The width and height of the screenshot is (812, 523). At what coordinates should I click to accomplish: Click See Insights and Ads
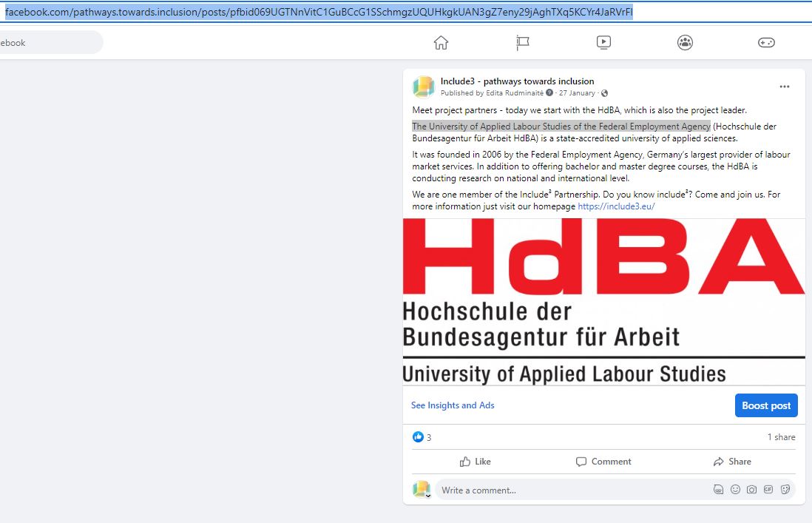click(453, 405)
